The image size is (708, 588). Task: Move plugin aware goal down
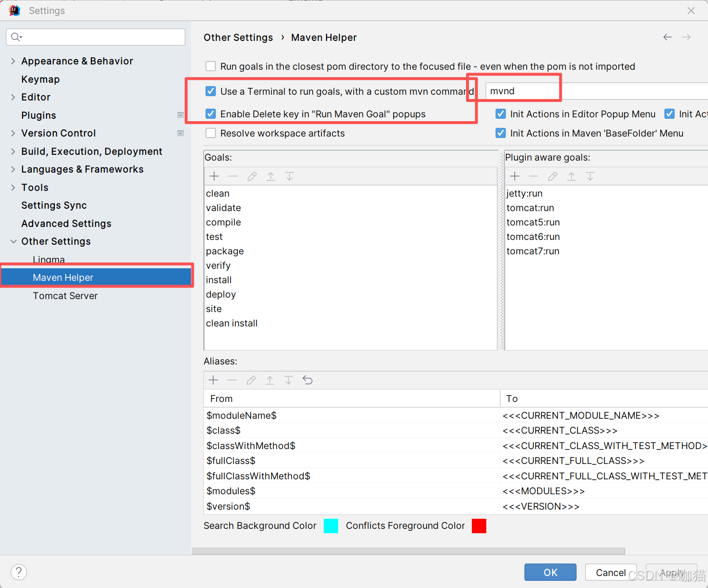point(590,176)
